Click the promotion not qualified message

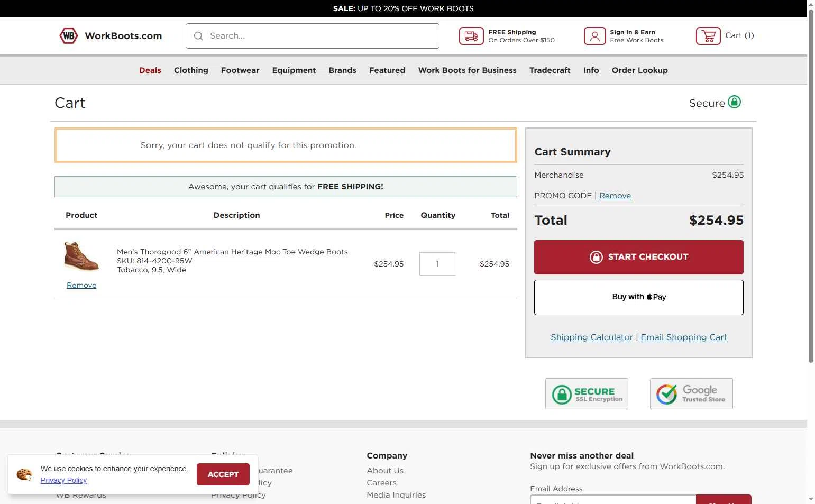pos(286,145)
